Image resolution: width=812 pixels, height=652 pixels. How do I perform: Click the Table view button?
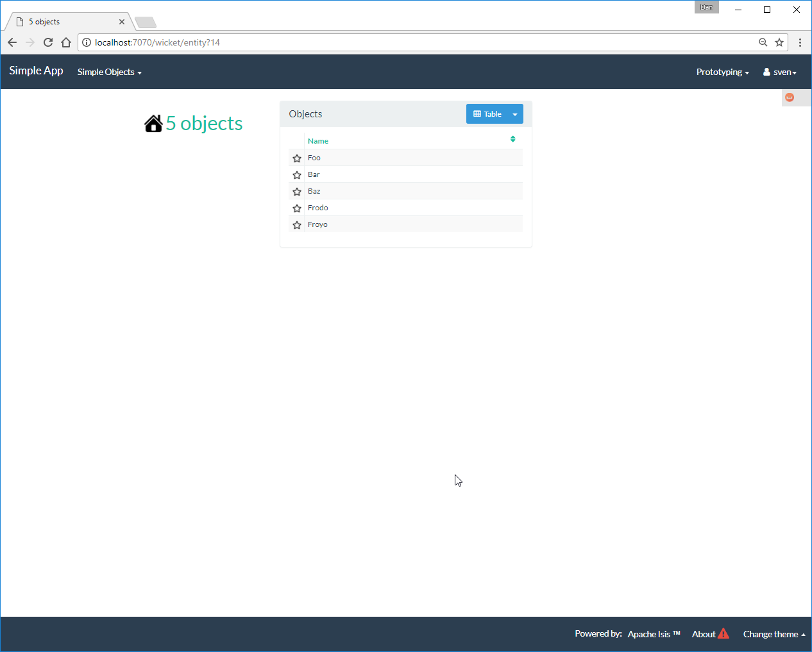pos(487,114)
